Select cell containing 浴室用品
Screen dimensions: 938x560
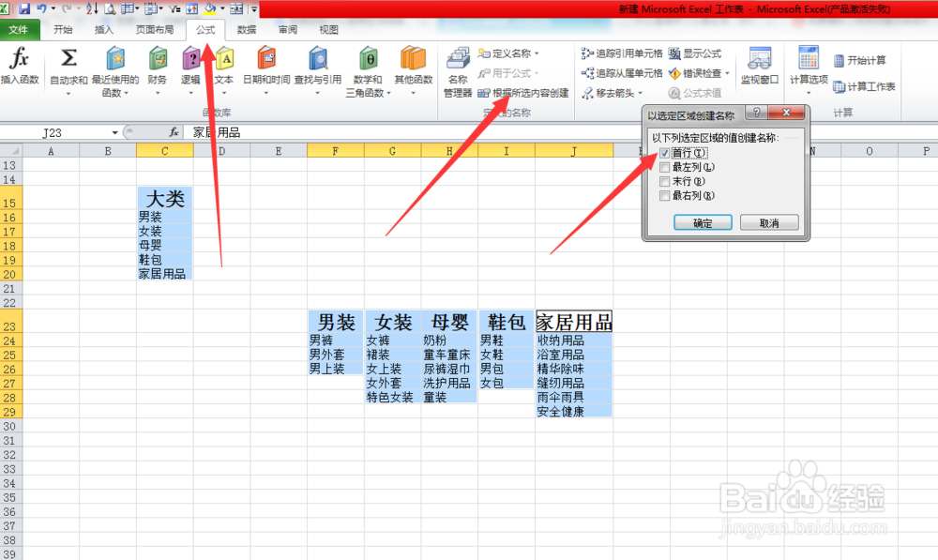574,355
